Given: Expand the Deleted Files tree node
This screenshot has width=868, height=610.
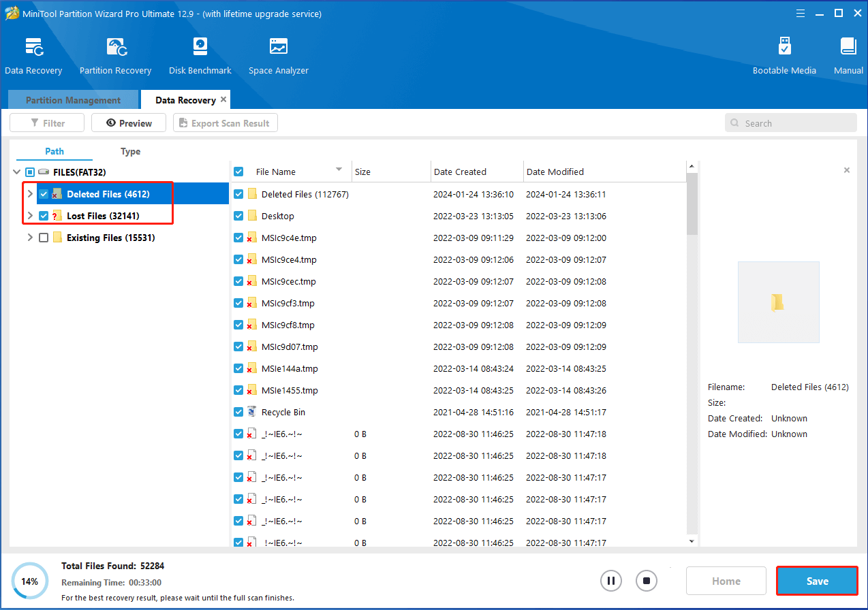Looking at the screenshot, I should coord(30,194).
